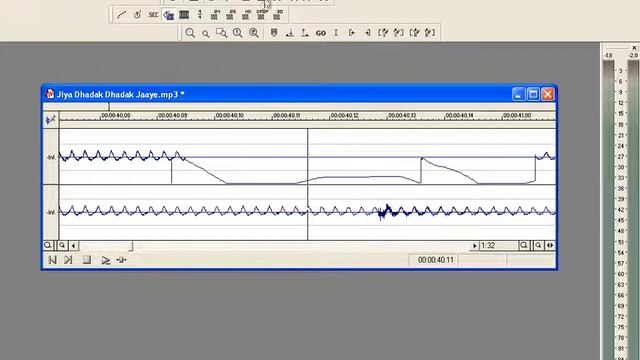Close the level meters panel
The width and height of the screenshot is (640, 360).
pos(634,47)
